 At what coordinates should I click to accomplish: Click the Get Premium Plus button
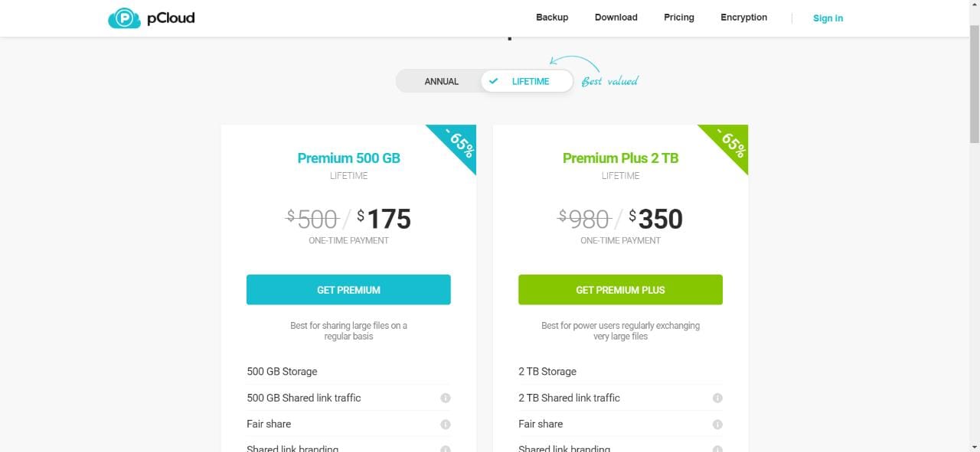click(620, 290)
